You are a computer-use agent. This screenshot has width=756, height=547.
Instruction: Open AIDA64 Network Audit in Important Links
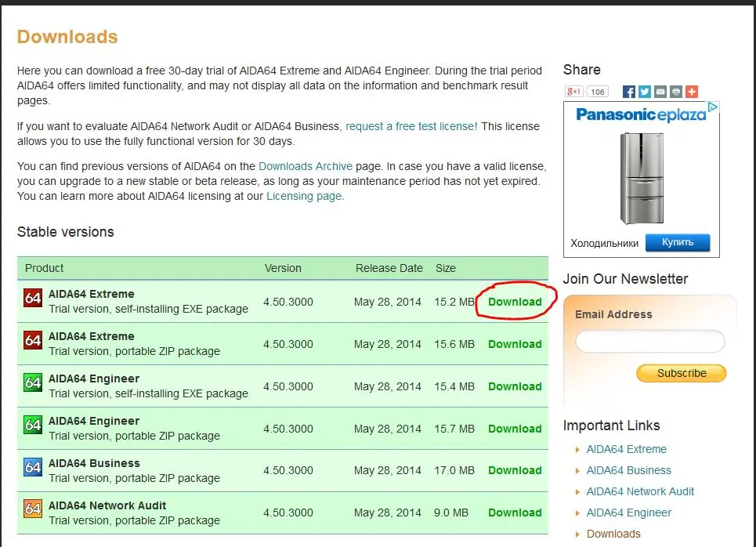(x=640, y=492)
